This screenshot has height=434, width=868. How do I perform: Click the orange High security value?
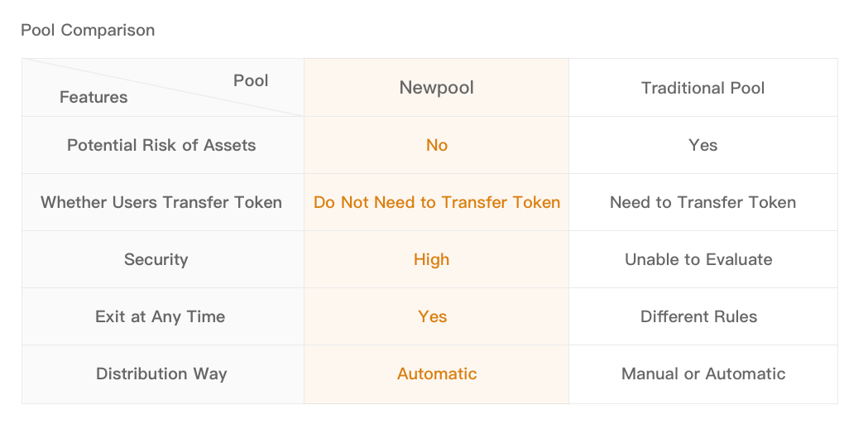432,259
